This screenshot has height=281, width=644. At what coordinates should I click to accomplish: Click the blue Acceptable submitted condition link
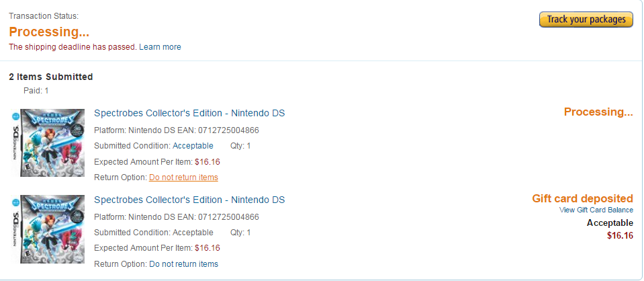tap(193, 146)
